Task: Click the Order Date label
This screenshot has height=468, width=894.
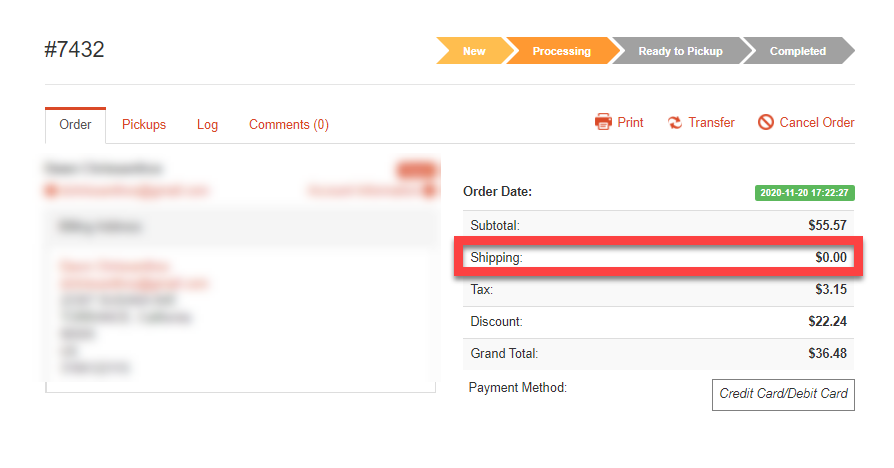Action: pos(497,192)
